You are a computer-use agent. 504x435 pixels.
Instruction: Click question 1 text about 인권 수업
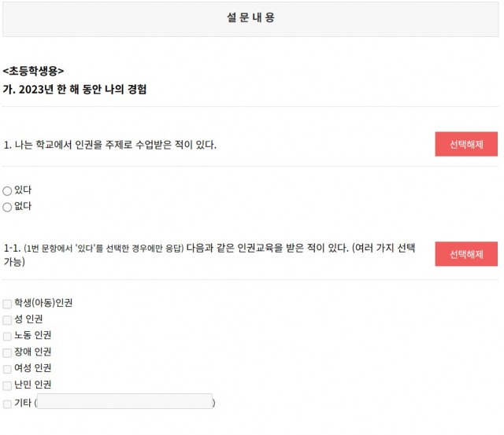110,145
